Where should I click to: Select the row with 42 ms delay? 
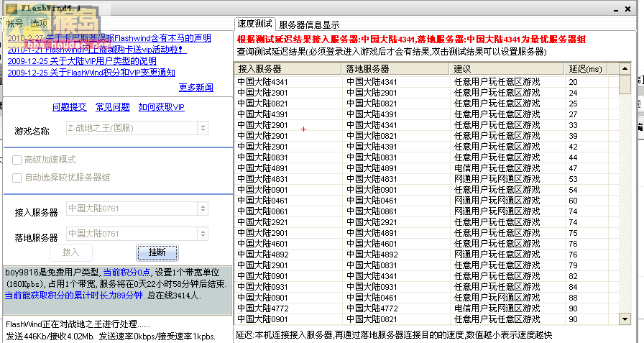point(426,147)
